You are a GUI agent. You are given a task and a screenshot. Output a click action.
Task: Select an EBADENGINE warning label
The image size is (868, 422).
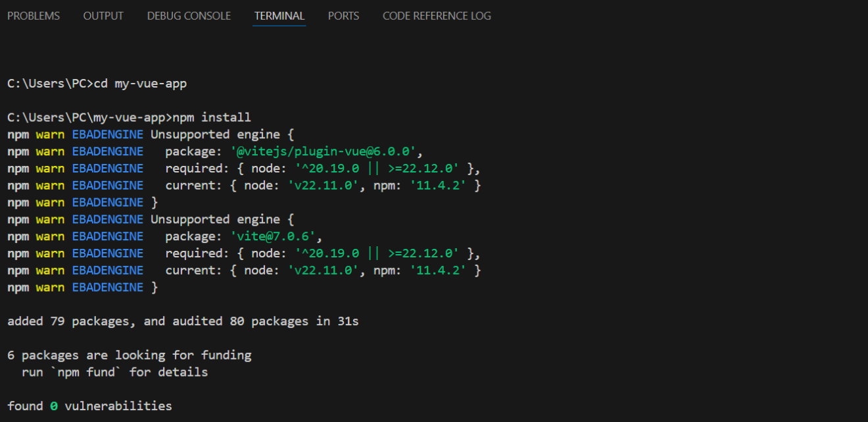107,134
